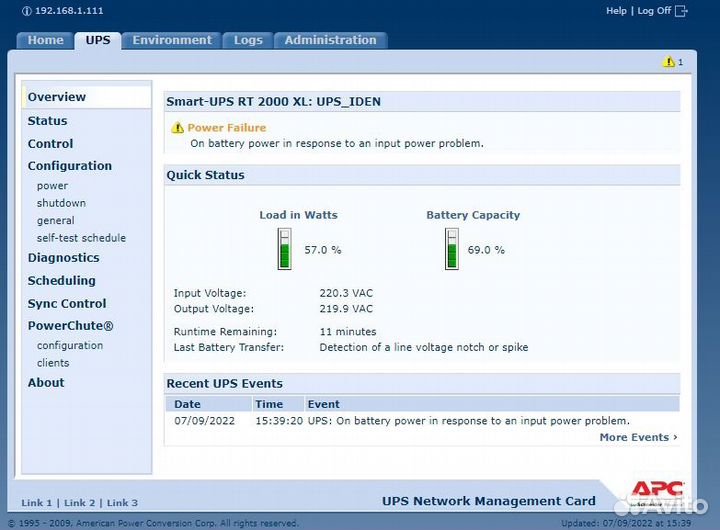Open self-test schedule configuration
The height and width of the screenshot is (530, 720).
[81, 238]
